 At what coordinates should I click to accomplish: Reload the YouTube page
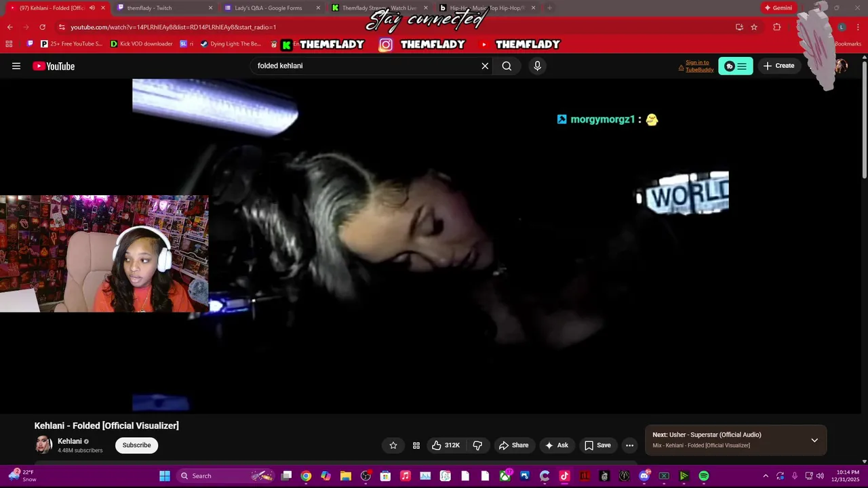click(x=42, y=27)
